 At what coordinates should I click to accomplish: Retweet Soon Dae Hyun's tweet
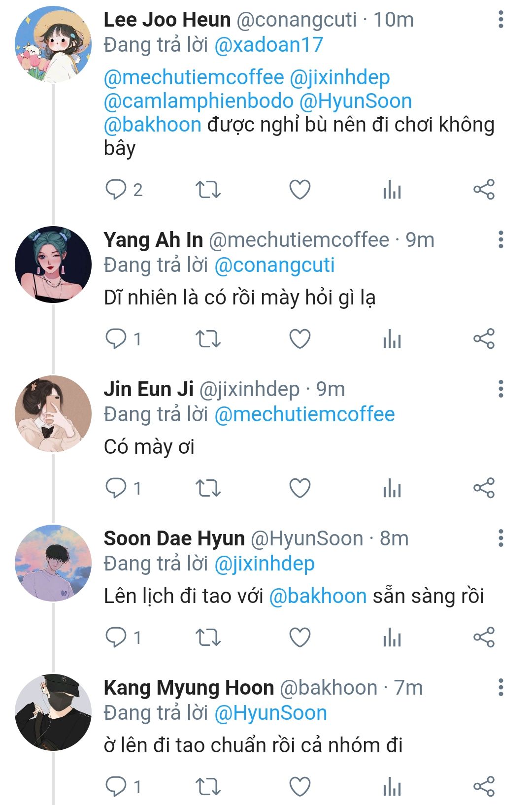208,637
